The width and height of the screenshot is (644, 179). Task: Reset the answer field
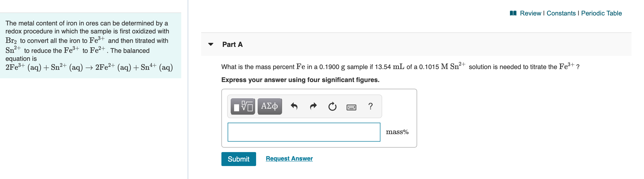[332, 106]
